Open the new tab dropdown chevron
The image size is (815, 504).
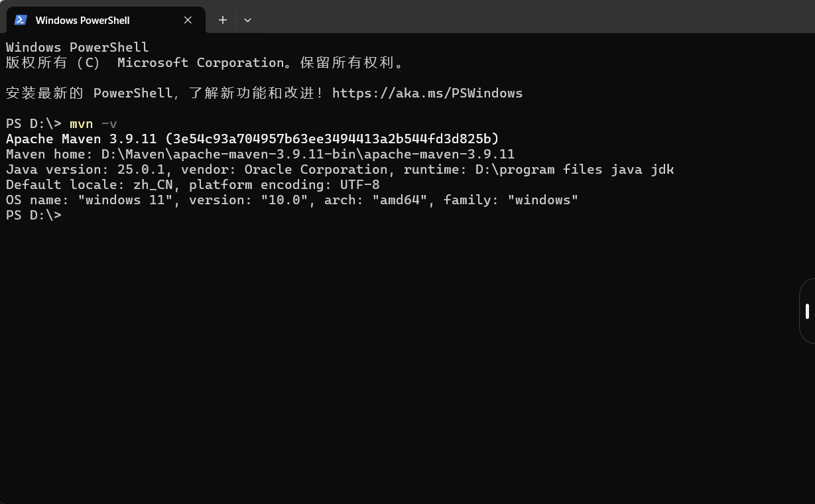(x=247, y=21)
